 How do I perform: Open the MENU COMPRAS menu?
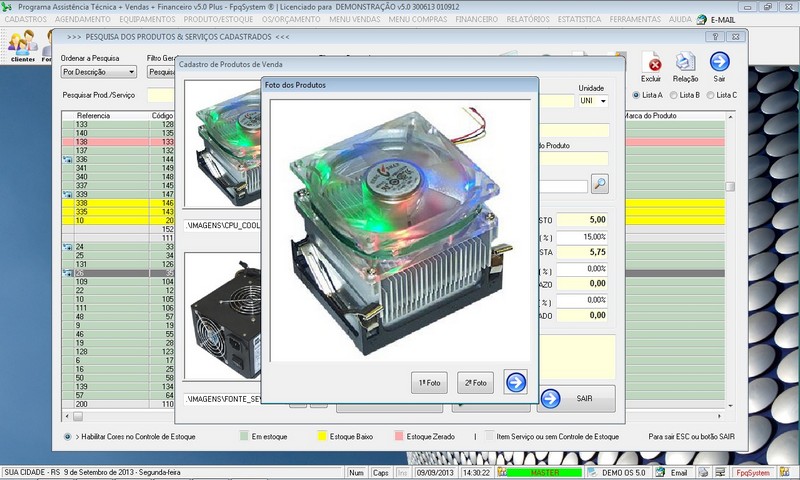[418, 19]
